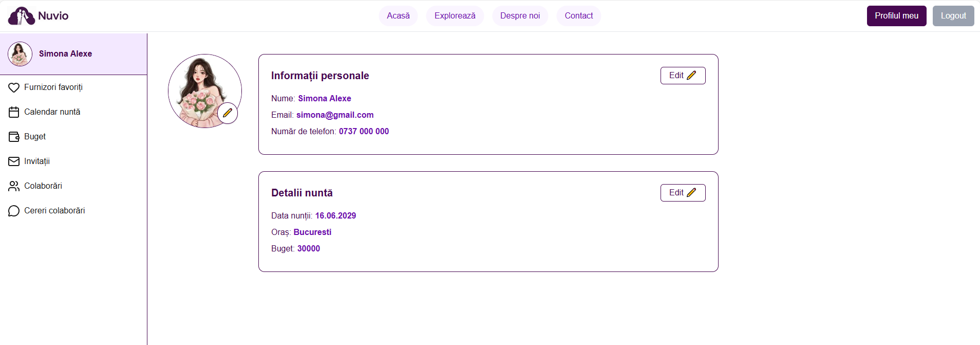Open the Acasă navigation tab
Viewport: 980px width, 345px height.
click(x=398, y=16)
